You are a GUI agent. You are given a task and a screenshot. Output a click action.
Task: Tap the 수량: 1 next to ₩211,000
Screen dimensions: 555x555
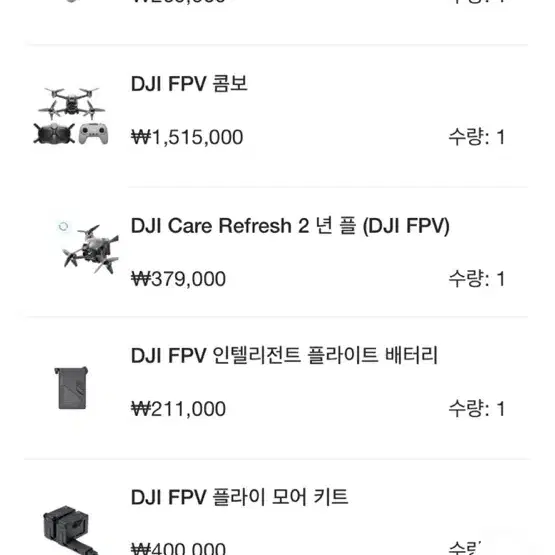[x=476, y=409]
